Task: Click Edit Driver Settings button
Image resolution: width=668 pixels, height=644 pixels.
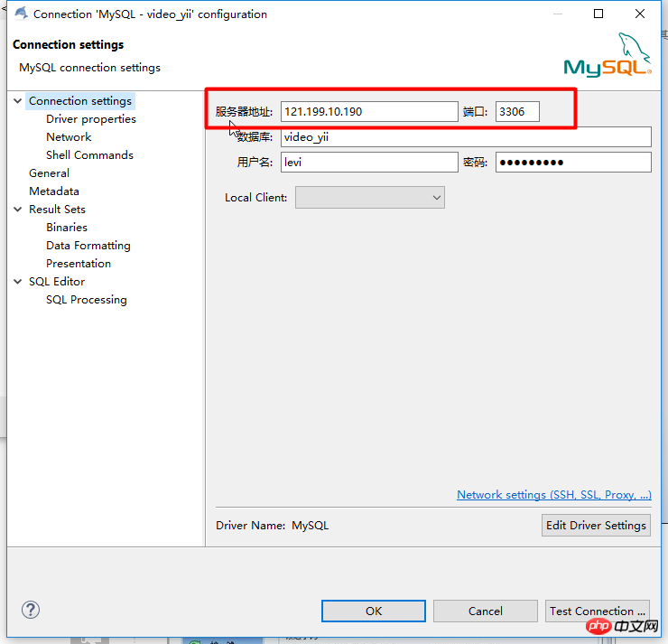Action: 596,525
